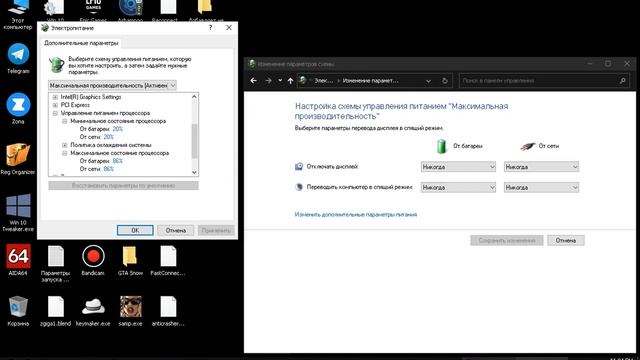This screenshot has width=640, height=360.
Task: Click Применить in Электропитание dialog
Action: point(216,230)
